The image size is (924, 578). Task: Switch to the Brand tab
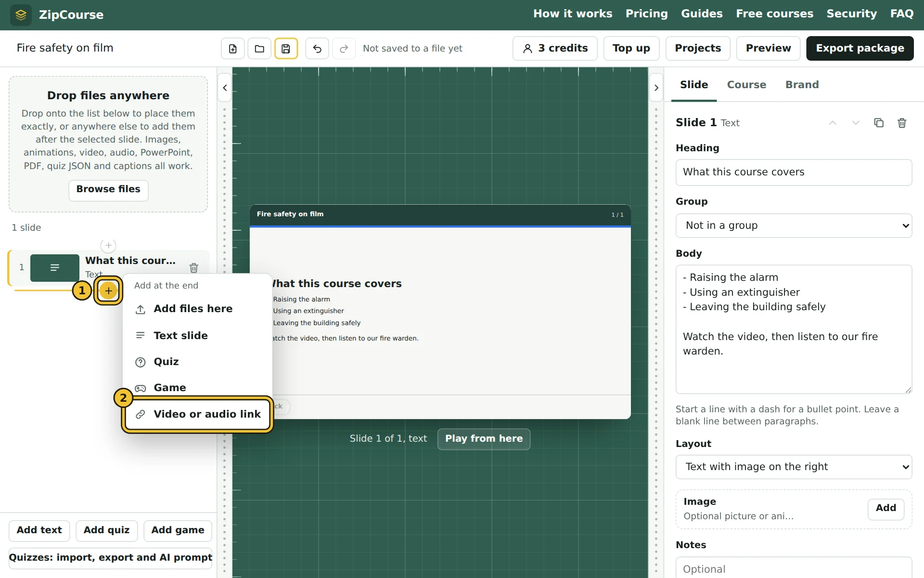click(x=802, y=85)
